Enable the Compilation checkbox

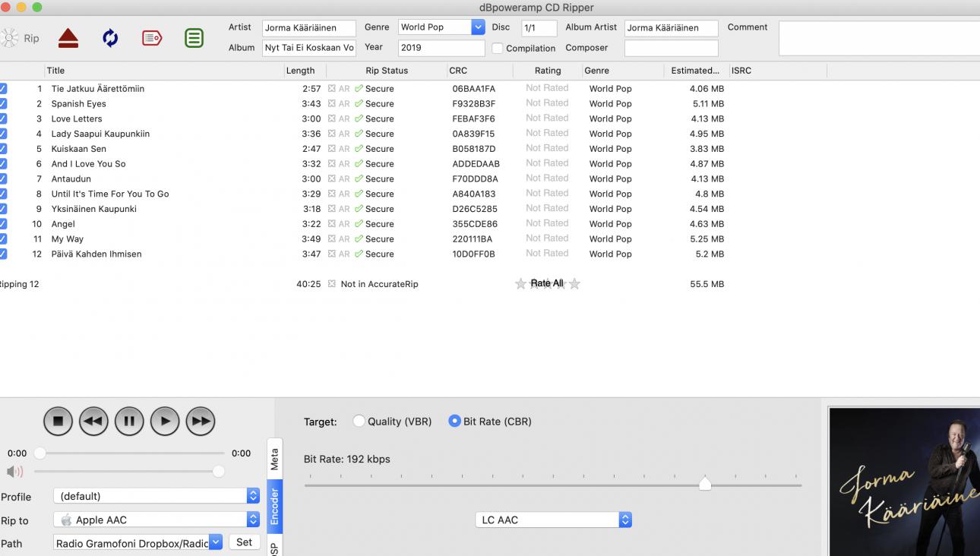tap(498, 49)
